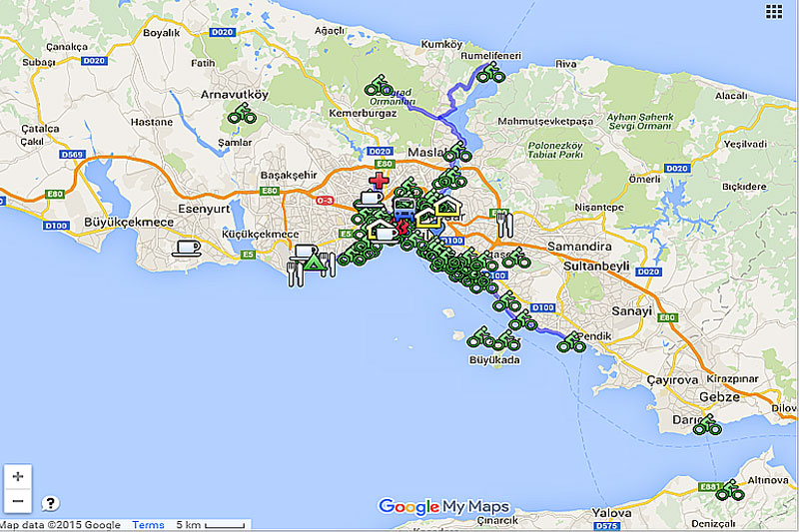This screenshot has width=799, height=532.
Task: Click the bicycle marker in Belgrad Ormanları
Action: point(378,87)
